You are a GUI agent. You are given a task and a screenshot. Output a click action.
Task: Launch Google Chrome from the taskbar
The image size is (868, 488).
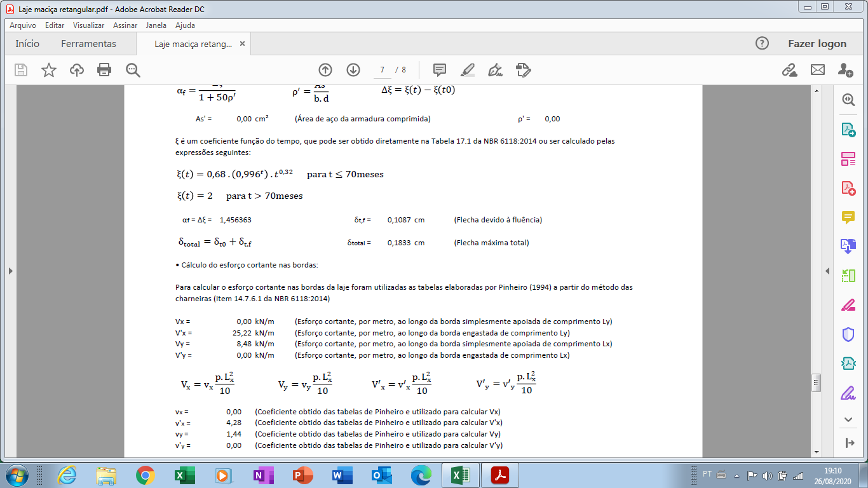tap(145, 475)
